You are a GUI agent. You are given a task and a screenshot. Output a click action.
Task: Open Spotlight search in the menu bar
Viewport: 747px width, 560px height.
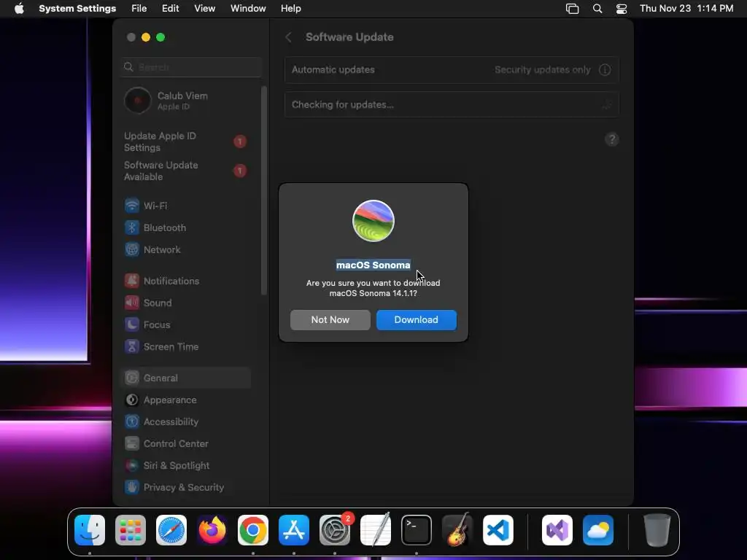tap(597, 9)
